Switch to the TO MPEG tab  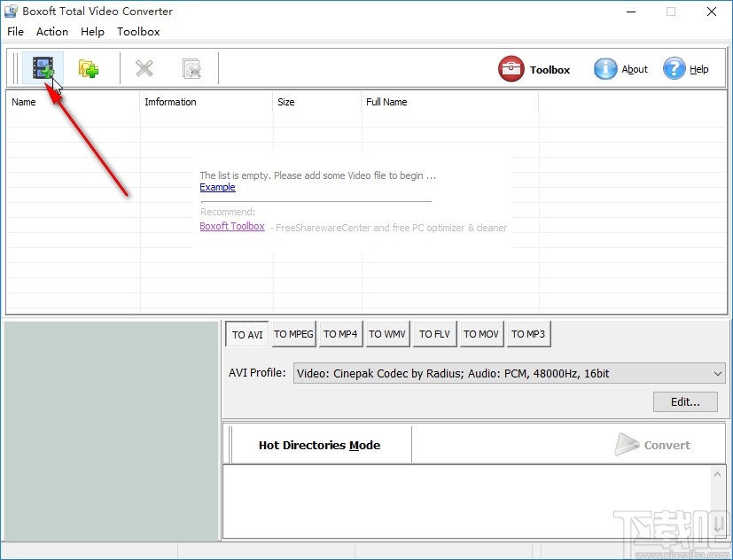(293, 334)
